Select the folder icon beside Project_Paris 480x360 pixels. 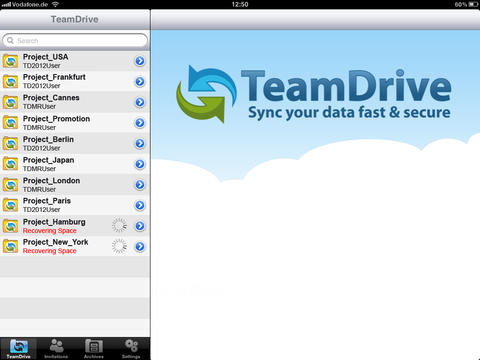pos(10,205)
